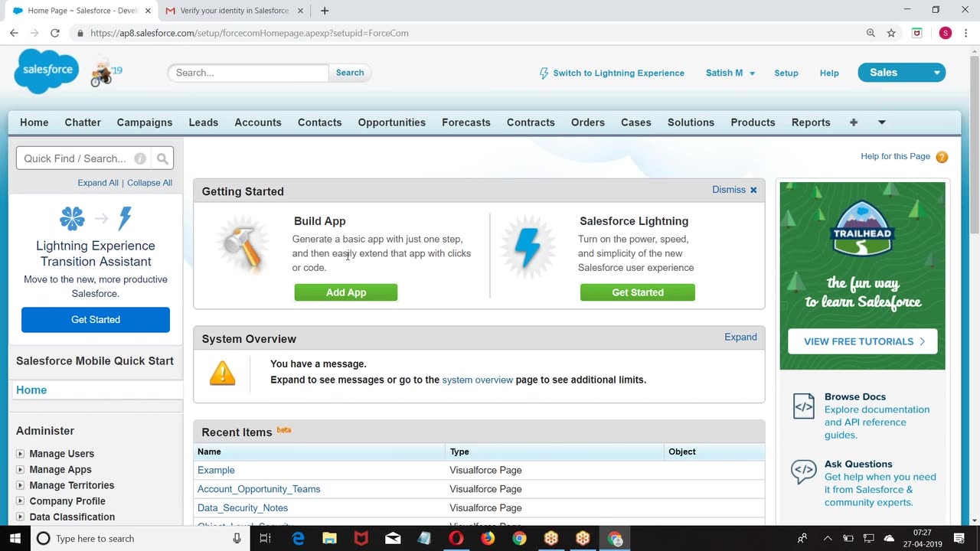Image resolution: width=980 pixels, height=551 pixels.
Task: Open the system overview link
Action: coord(478,380)
